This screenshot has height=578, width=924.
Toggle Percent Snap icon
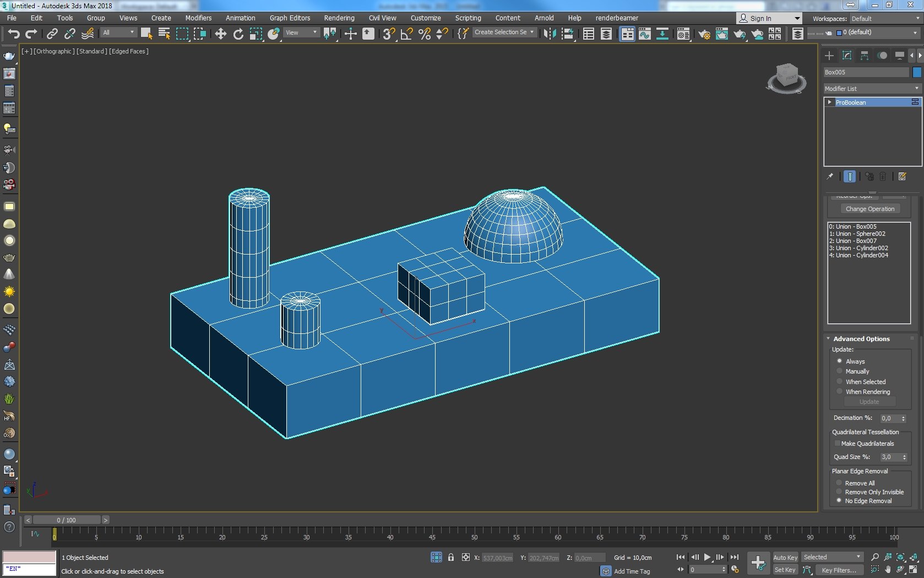[x=425, y=34]
